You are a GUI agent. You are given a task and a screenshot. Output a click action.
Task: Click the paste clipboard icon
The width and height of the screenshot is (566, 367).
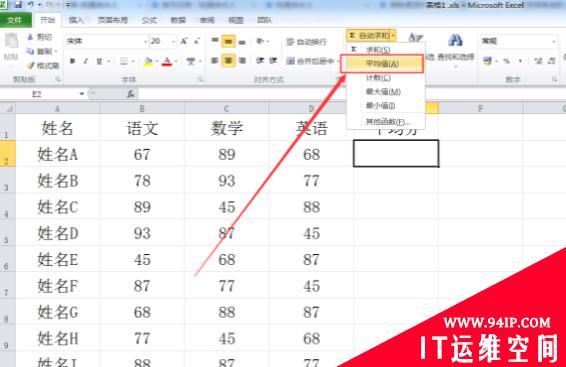point(11,41)
